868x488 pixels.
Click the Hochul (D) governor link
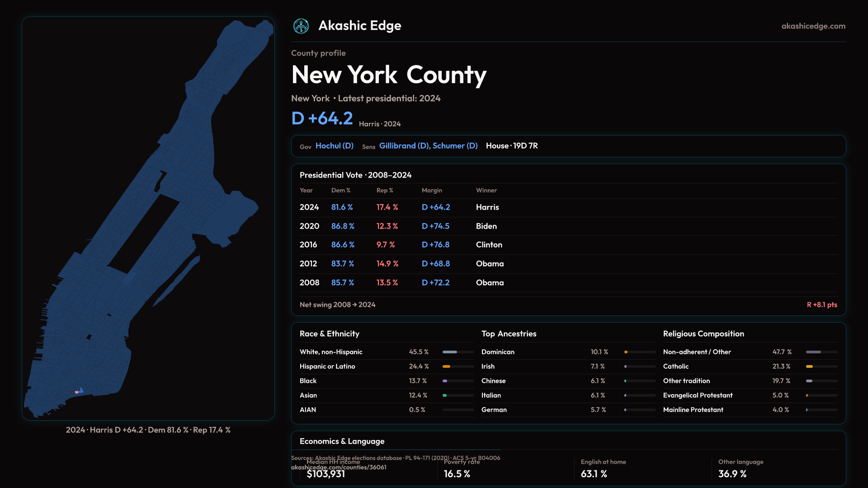click(334, 146)
